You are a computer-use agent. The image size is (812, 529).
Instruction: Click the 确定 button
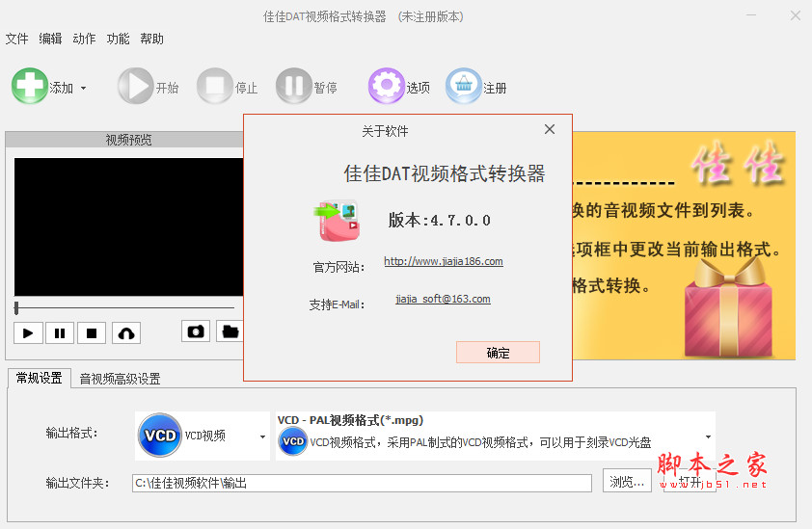pos(498,353)
